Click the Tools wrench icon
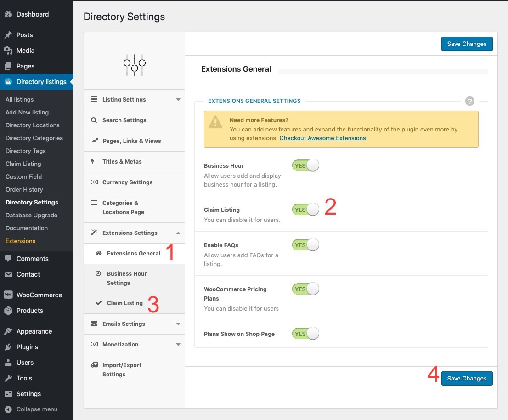Screen dimensions: 508x420 coord(8,378)
